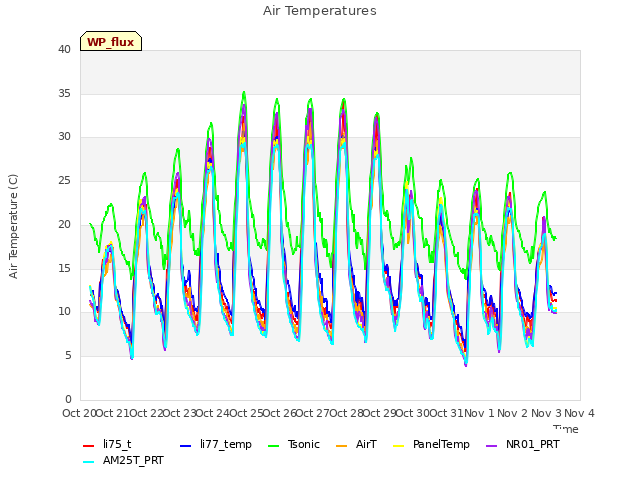The image size is (640, 480).
Task: Click the orange AirT legend swatch
Action: click(x=341, y=446)
